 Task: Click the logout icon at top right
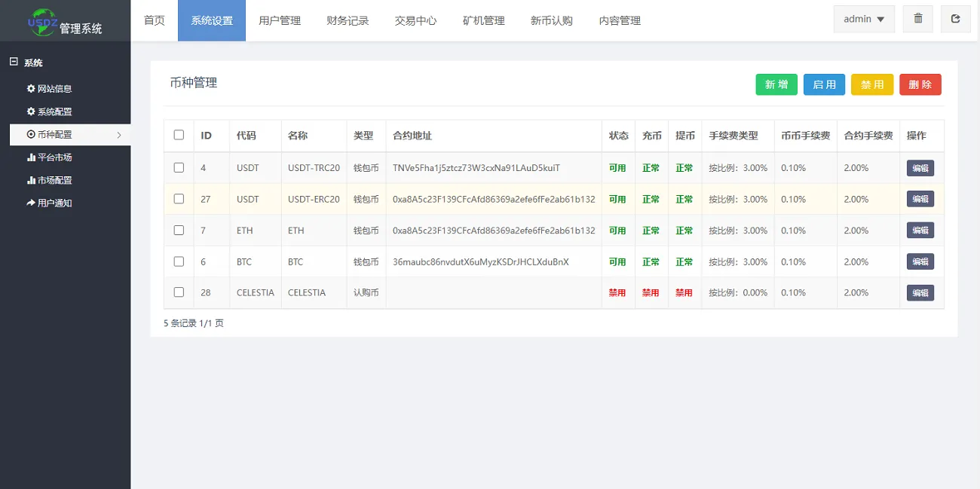956,18
